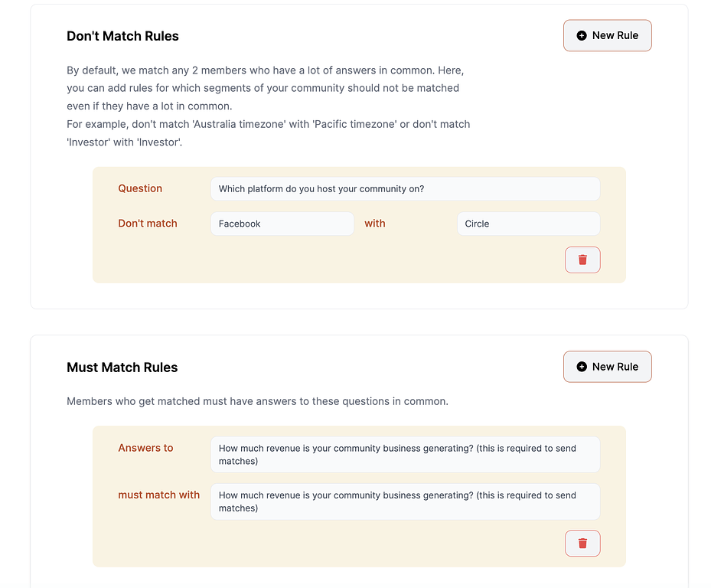
Task: Open the Facebook answer selector
Action: pyautogui.click(x=282, y=224)
